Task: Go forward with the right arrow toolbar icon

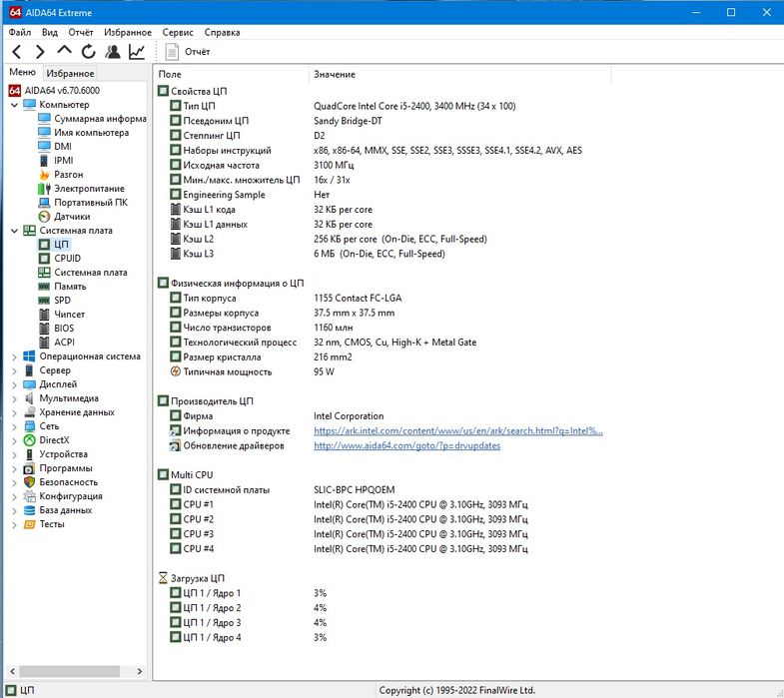Action: click(x=40, y=52)
